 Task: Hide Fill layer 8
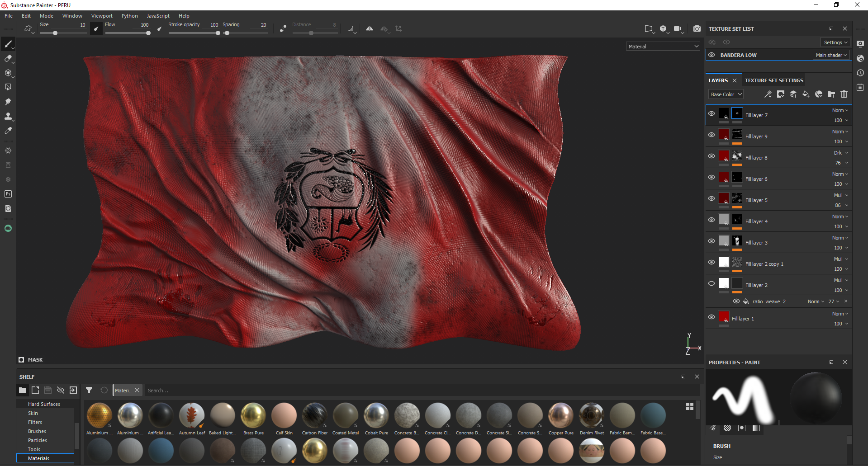click(711, 156)
